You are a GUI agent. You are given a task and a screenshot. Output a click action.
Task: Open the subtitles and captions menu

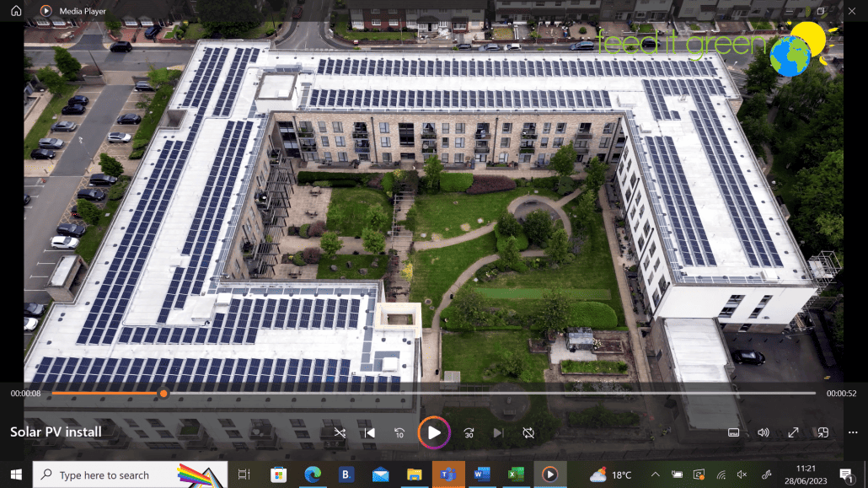733,432
